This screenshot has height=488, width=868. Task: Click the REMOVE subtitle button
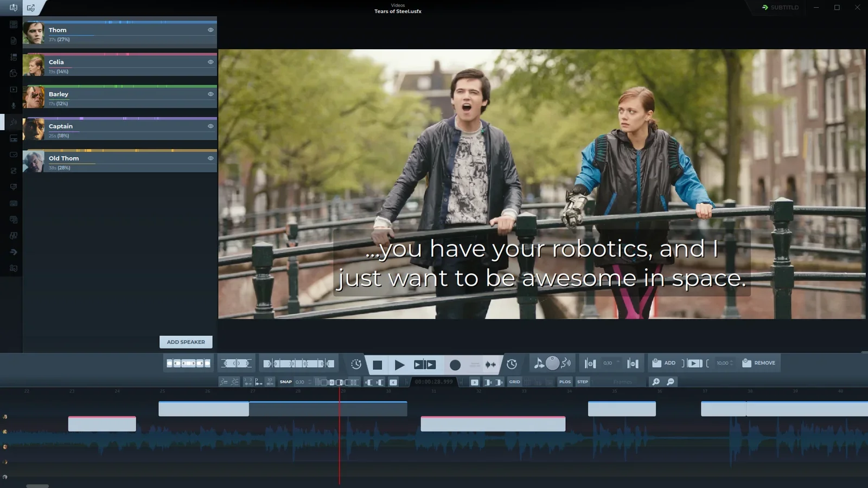point(759,363)
